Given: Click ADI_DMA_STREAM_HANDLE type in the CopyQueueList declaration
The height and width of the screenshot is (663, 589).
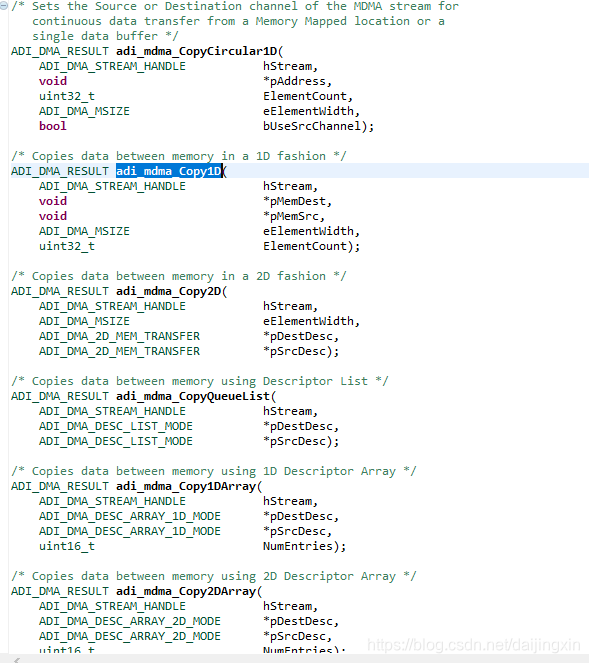Looking at the screenshot, I should [x=112, y=411].
